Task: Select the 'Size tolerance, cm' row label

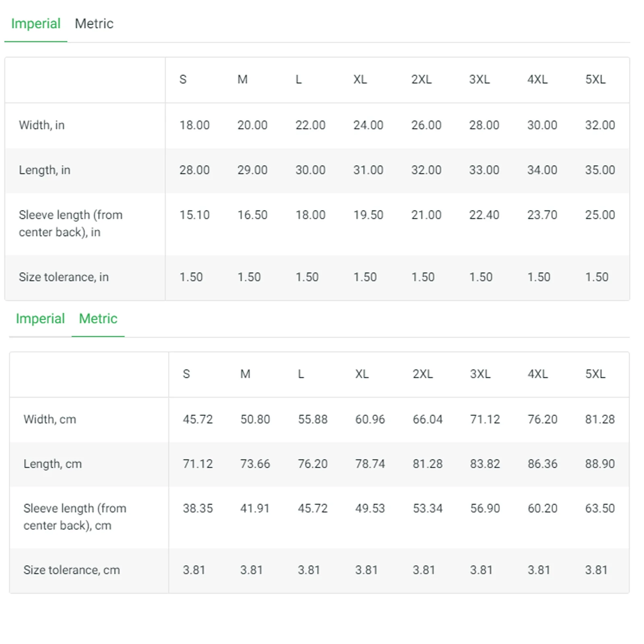Action: coord(72,570)
